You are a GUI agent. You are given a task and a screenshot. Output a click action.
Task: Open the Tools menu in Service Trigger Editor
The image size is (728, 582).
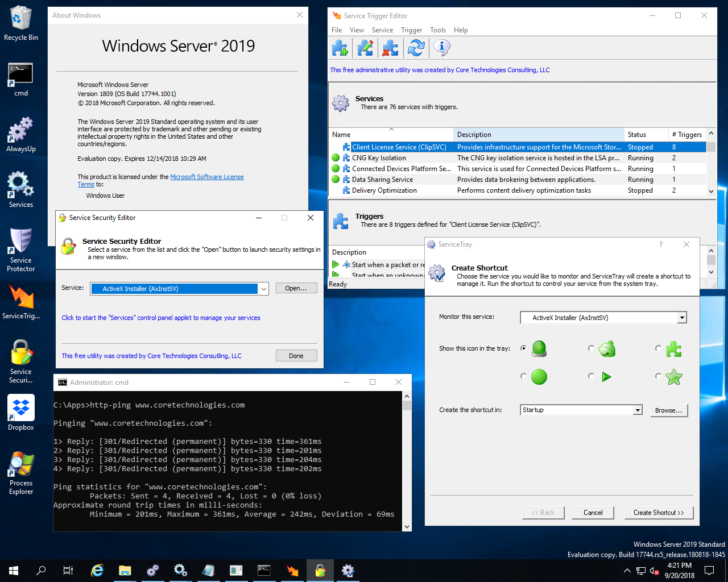[x=437, y=30]
